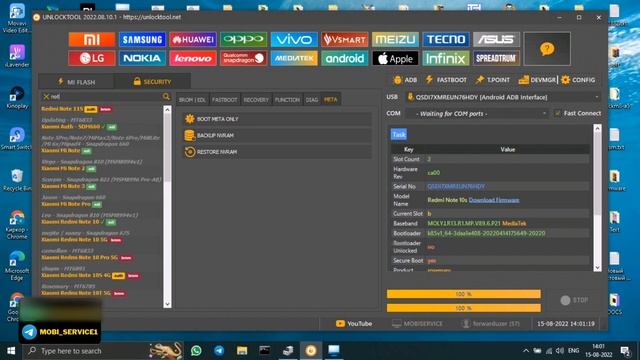The height and width of the screenshot is (360, 640).
Task: Open T.POINT tool in the toolbar
Action: (x=493, y=80)
